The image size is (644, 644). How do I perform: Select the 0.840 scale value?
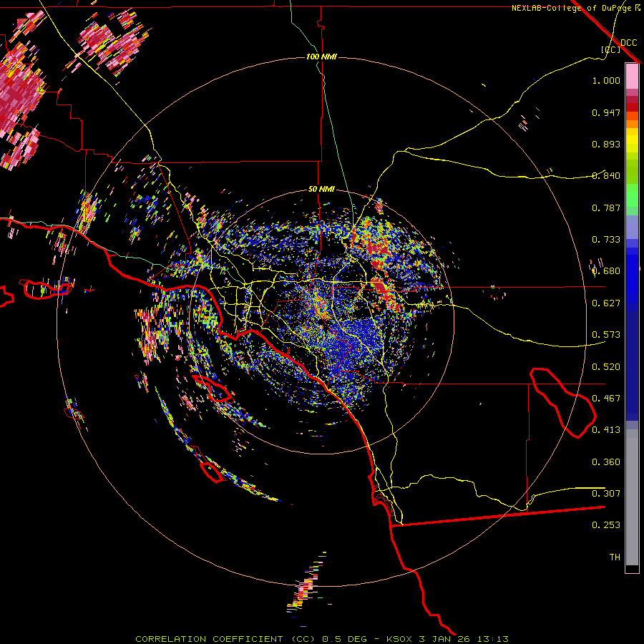click(x=606, y=176)
